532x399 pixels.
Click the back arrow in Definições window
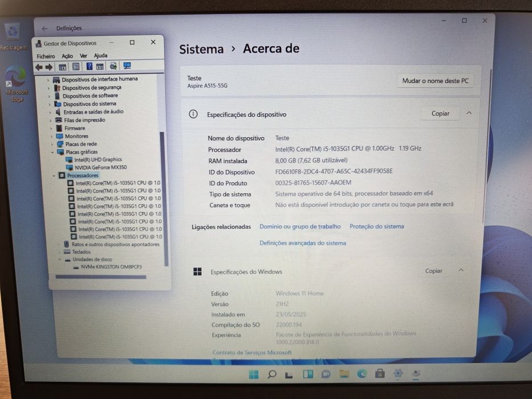[x=45, y=28]
